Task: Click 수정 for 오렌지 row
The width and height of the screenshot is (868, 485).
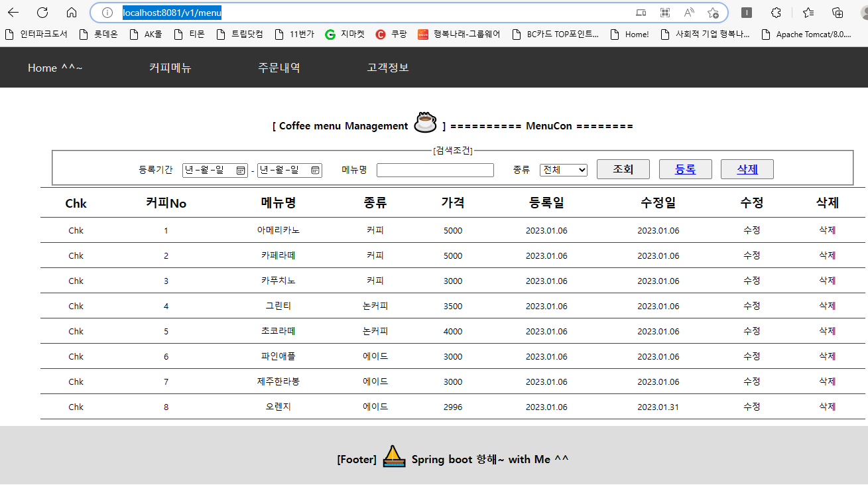Action: click(x=752, y=407)
